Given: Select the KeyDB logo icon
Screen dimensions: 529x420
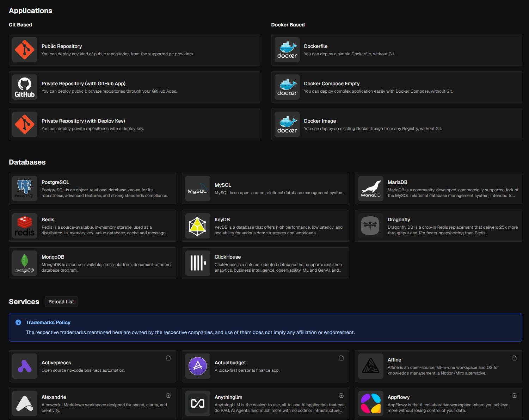Looking at the screenshot, I should pyautogui.click(x=198, y=226).
